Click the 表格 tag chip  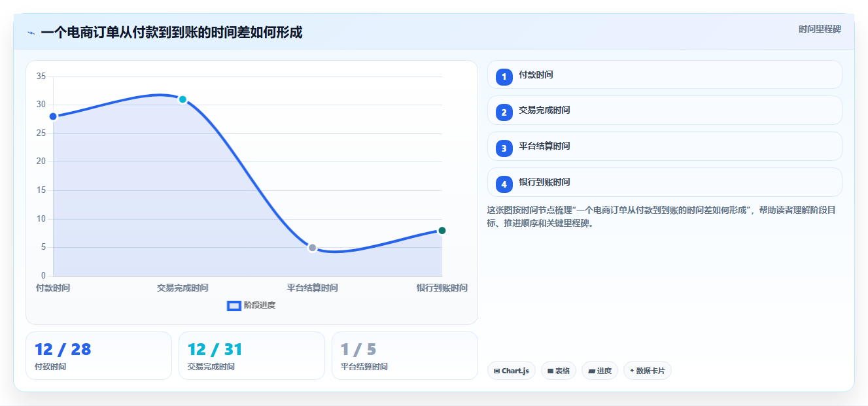point(559,371)
